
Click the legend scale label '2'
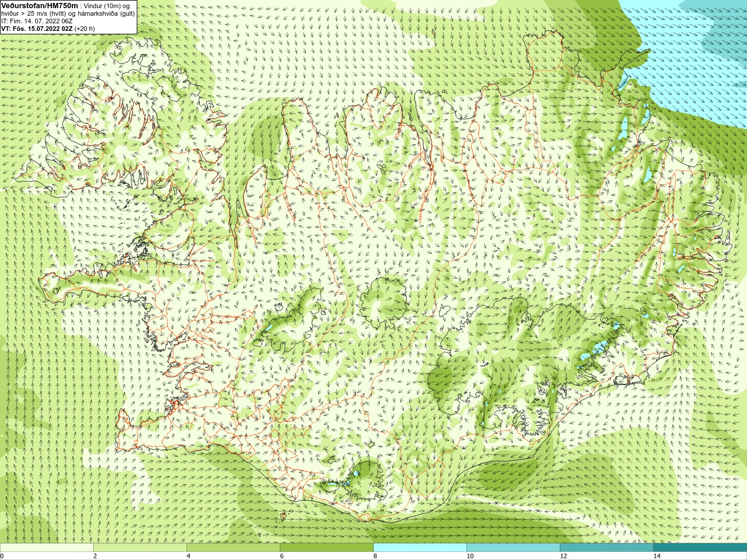click(x=95, y=556)
